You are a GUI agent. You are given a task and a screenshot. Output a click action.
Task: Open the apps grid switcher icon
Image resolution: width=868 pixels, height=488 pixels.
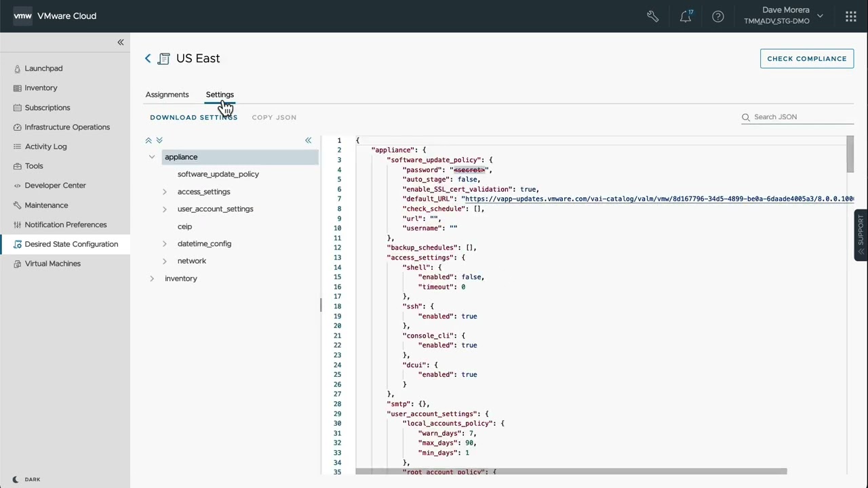[851, 16]
